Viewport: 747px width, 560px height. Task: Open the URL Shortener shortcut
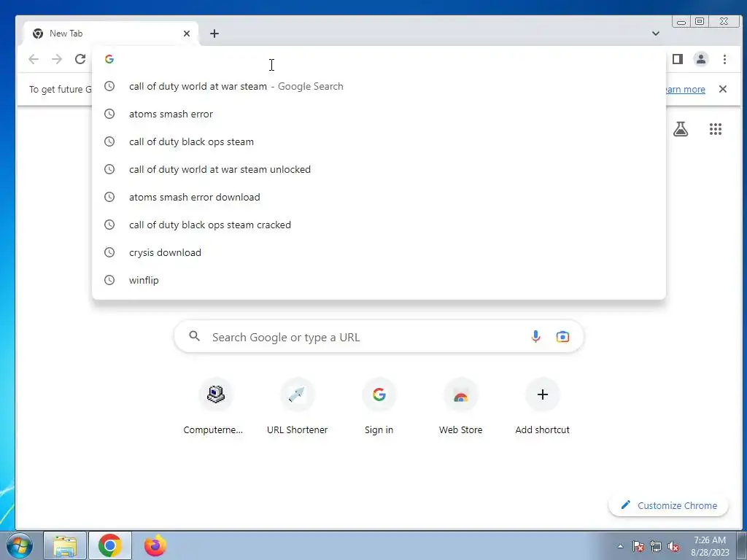pos(298,405)
